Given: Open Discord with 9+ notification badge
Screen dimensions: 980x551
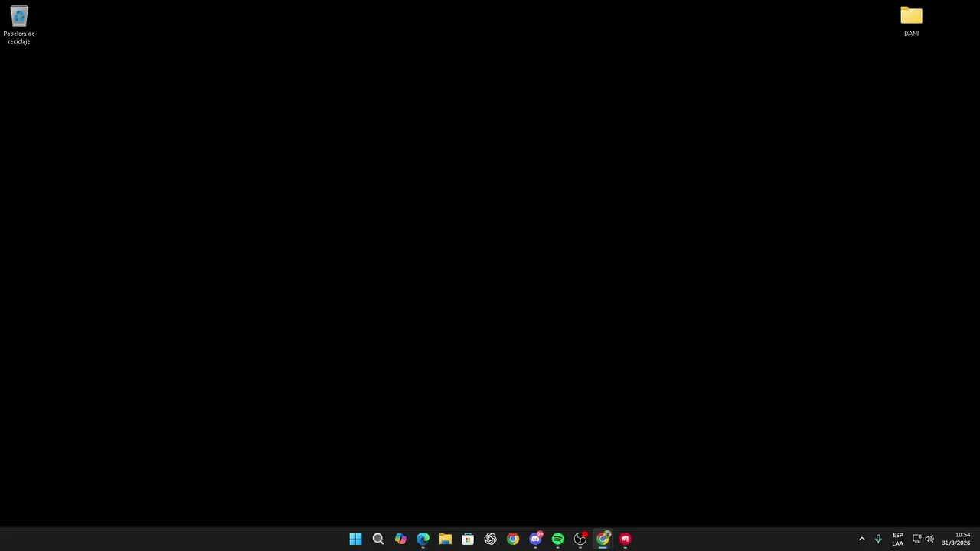Looking at the screenshot, I should [x=535, y=539].
